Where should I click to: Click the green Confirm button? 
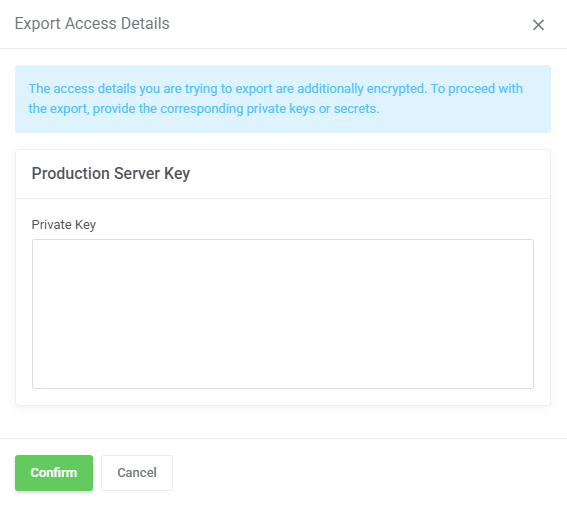[x=54, y=473]
